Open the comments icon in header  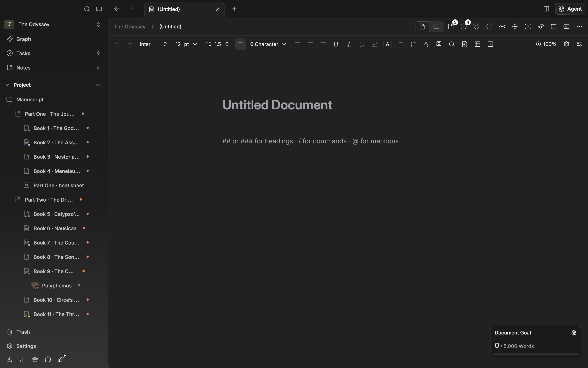coord(554,27)
